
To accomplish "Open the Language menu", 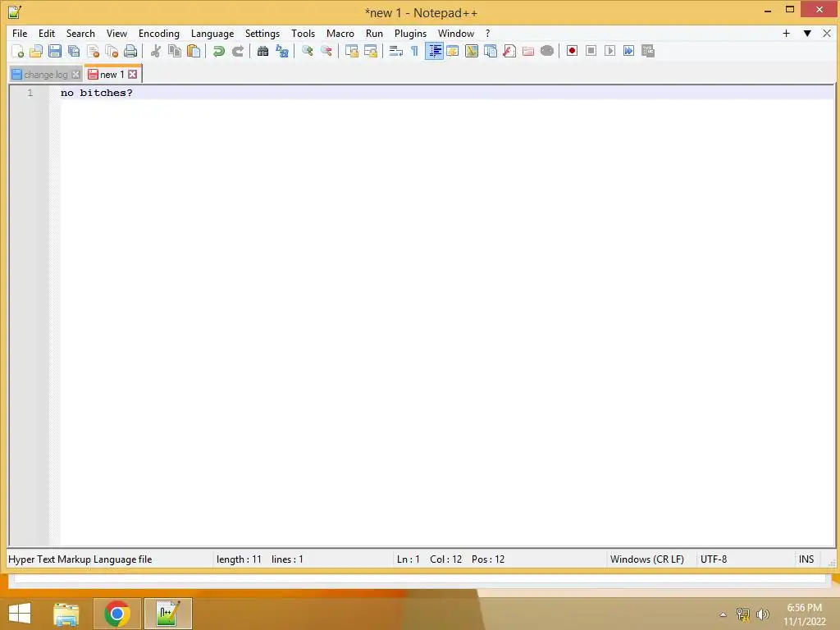I will coord(212,33).
